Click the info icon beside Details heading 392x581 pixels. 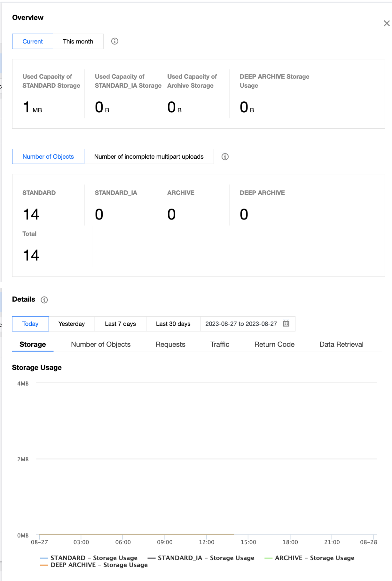(44, 300)
